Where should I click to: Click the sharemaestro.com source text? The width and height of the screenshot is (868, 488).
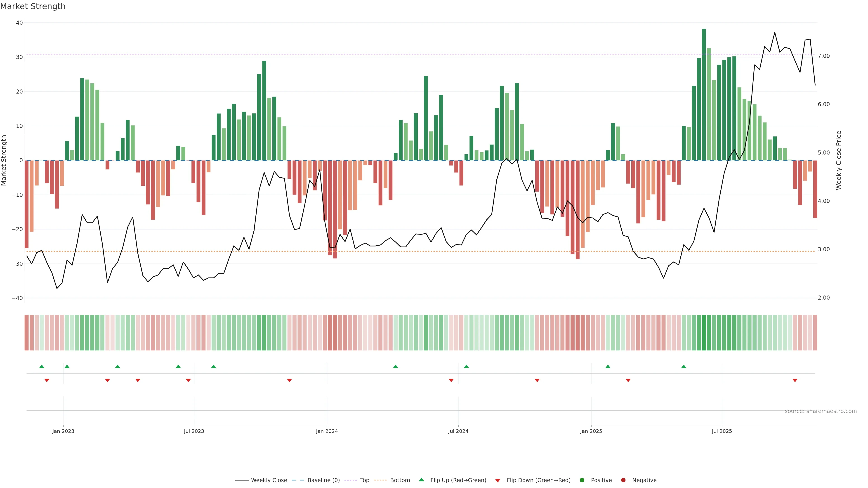(x=821, y=411)
